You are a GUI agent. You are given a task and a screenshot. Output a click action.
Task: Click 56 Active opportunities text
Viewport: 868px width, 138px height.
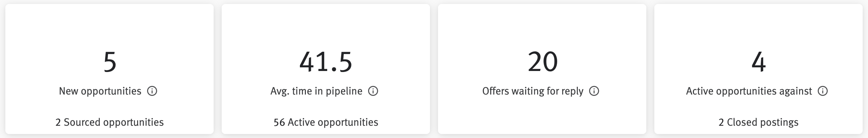click(x=326, y=122)
